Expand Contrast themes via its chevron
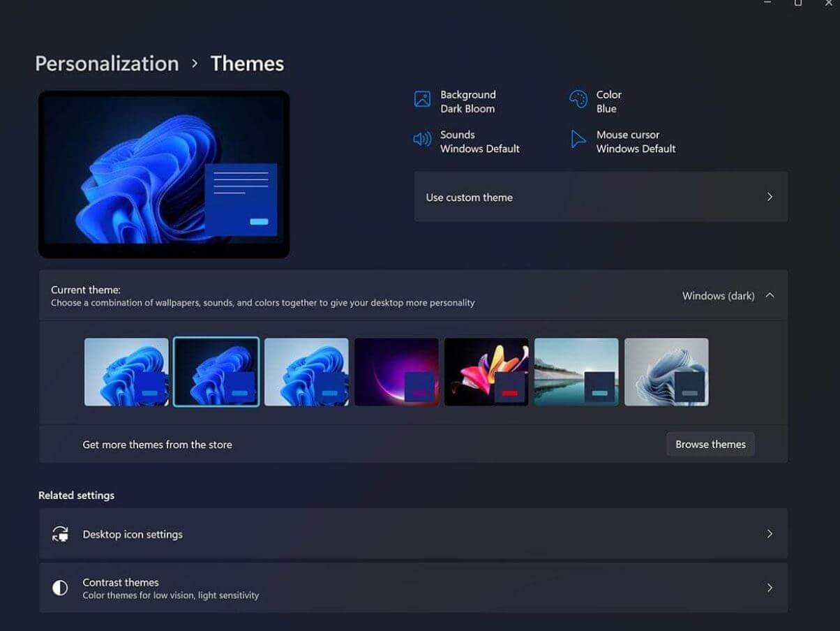 [x=770, y=588]
